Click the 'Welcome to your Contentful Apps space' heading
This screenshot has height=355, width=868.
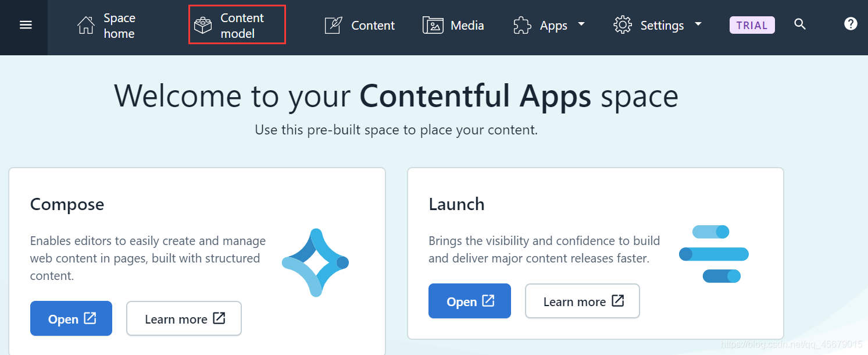[396, 96]
